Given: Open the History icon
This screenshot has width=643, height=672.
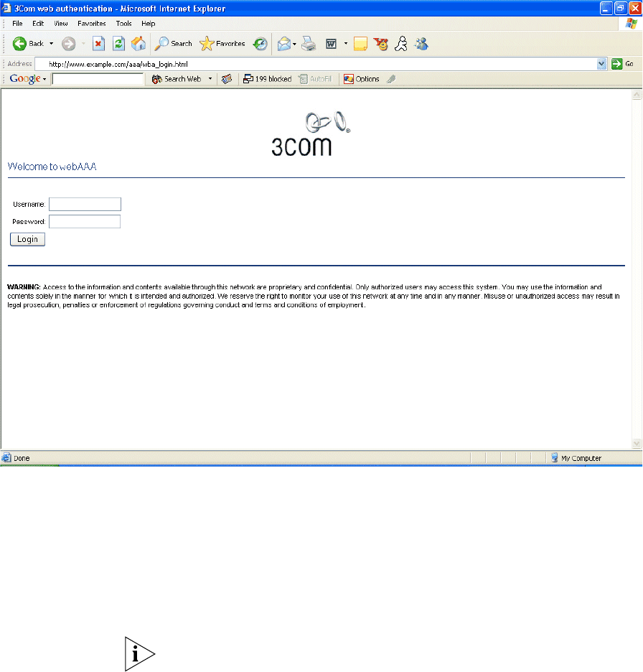Looking at the screenshot, I should click(260, 43).
